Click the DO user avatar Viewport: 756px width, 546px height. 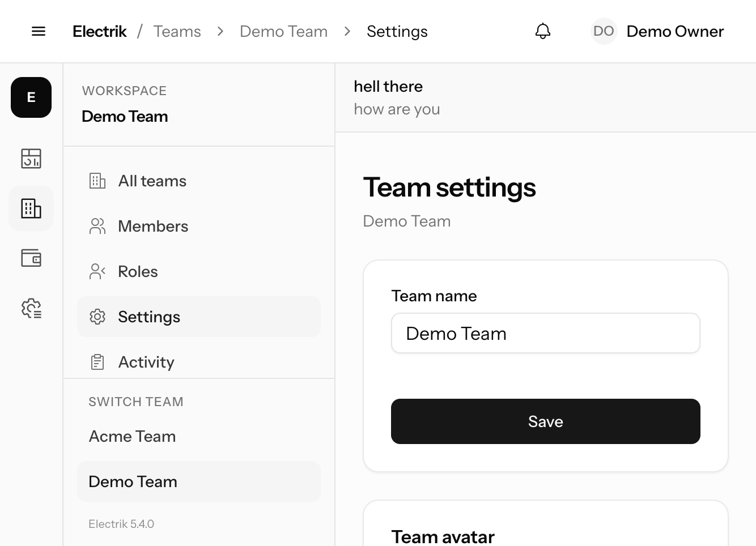[x=604, y=31]
